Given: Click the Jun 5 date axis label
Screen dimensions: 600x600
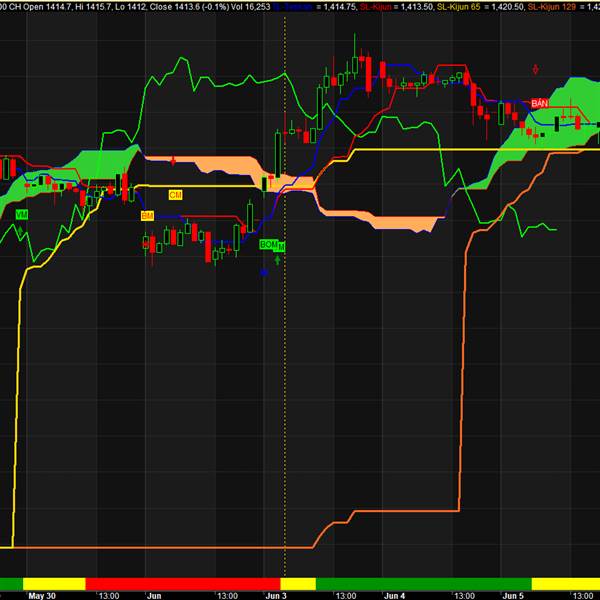Looking at the screenshot, I should click(513, 596).
